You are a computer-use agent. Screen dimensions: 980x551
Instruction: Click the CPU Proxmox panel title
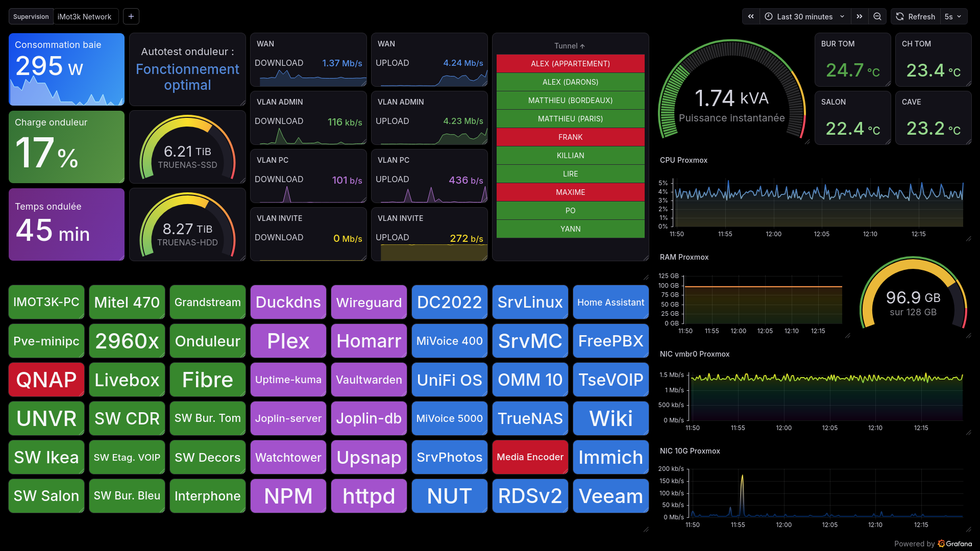pyautogui.click(x=683, y=160)
